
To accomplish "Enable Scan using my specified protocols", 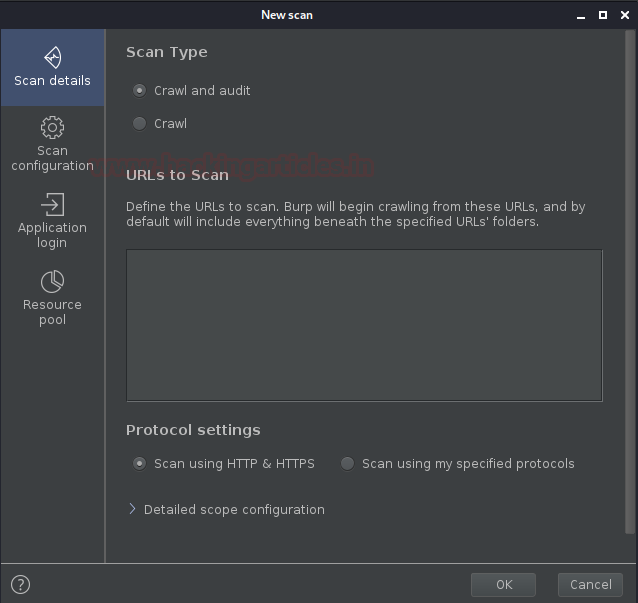I will 348,464.
